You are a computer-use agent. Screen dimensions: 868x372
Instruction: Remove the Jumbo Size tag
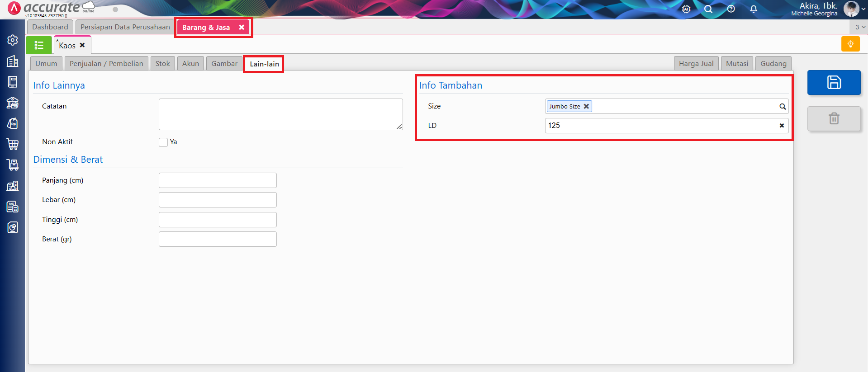click(x=586, y=106)
